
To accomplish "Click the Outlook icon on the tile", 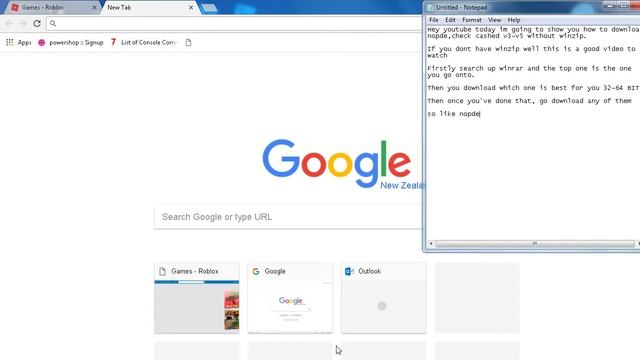I will pos(349,271).
